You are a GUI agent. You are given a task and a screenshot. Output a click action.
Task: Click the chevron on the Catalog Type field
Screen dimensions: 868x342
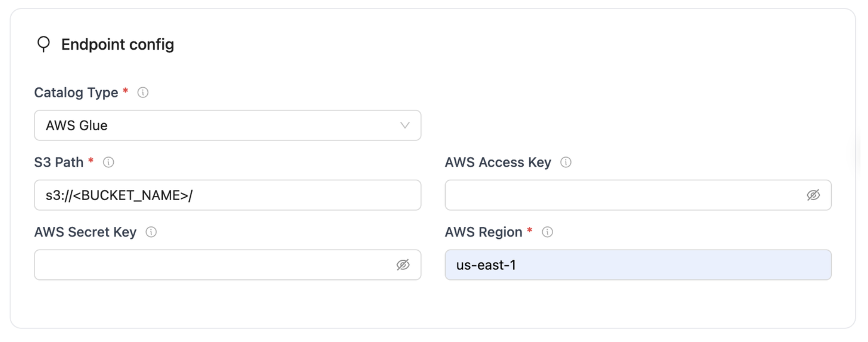(x=405, y=125)
